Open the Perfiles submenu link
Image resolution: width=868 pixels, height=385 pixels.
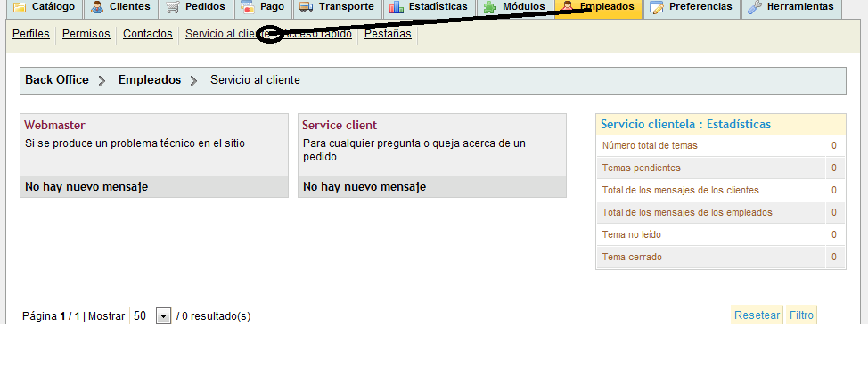31,34
